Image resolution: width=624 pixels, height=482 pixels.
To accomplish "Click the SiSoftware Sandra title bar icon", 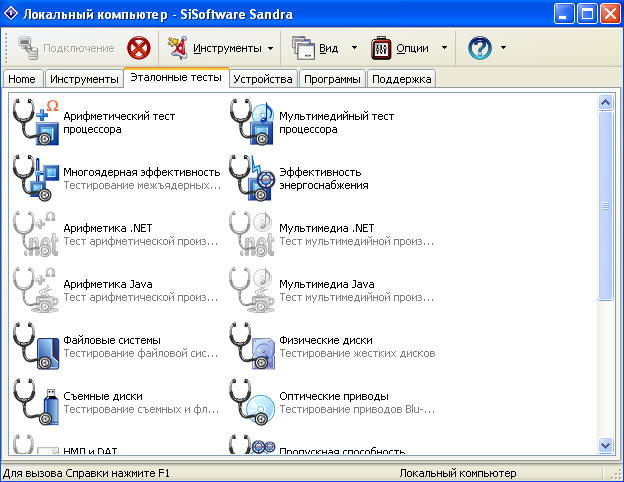I will [11, 14].
